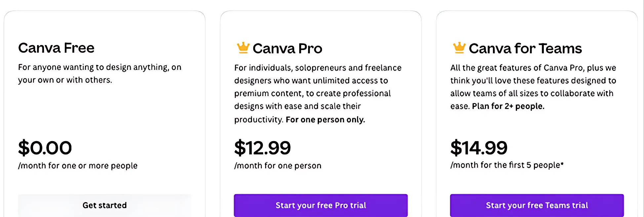Click the $12.99 price
Image resolution: width=644 pixels, height=217 pixels.
(262, 148)
